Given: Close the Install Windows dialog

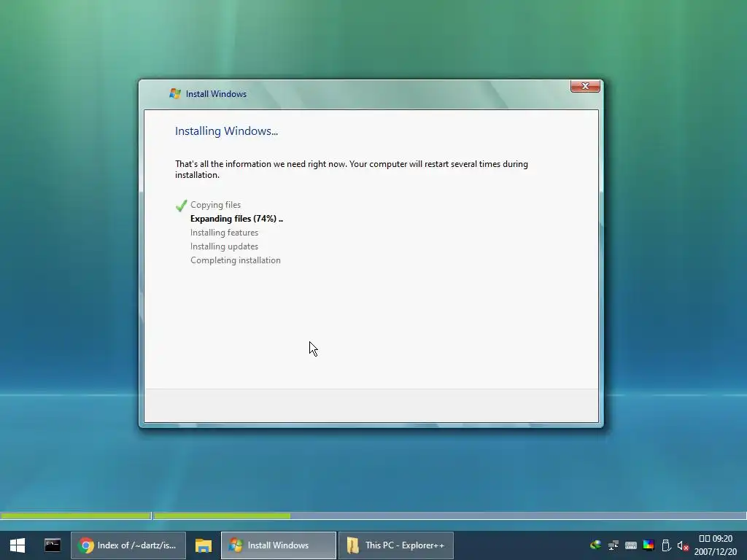Looking at the screenshot, I should pyautogui.click(x=585, y=86).
